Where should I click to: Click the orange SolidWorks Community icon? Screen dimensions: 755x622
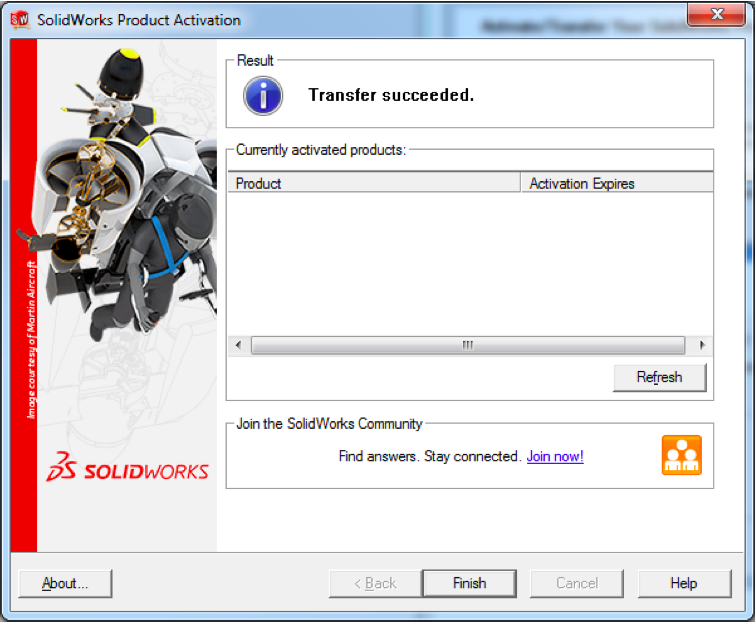click(681, 455)
